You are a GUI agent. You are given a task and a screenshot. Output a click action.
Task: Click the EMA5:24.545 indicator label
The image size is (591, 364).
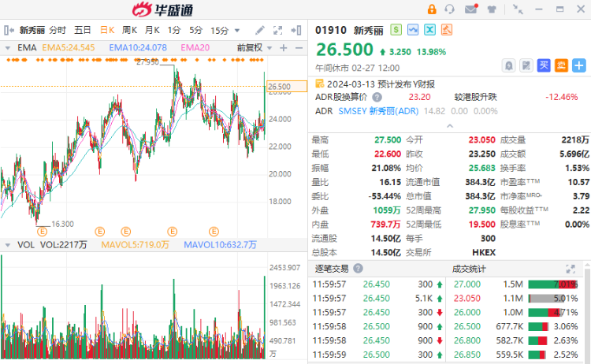click(x=69, y=48)
